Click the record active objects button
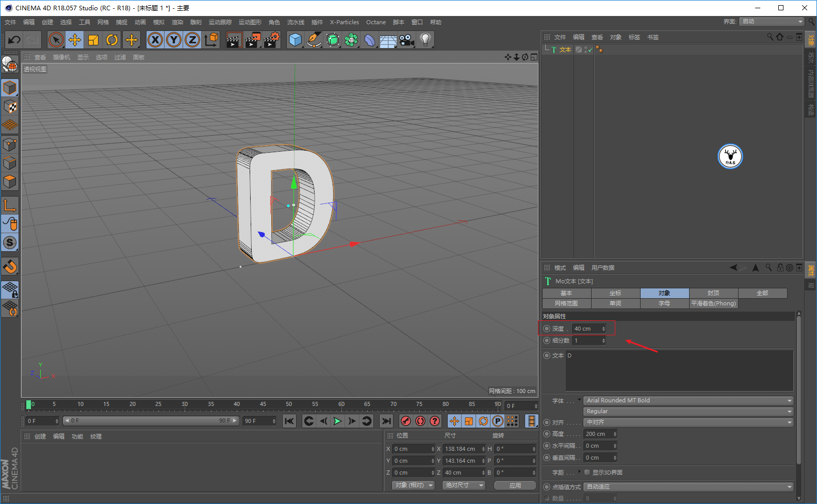 (x=406, y=421)
